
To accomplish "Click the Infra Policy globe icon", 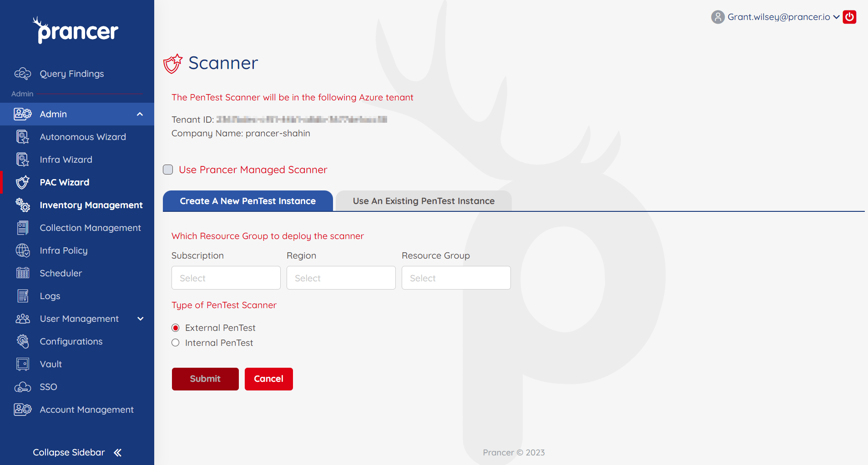I will (x=23, y=250).
